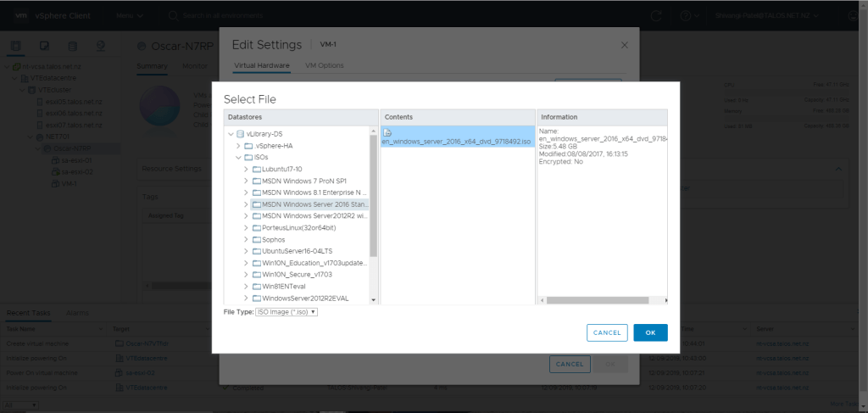868x413 pixels.
Task: Click the Sophos folder icon
Action: [x=257, y=240]
